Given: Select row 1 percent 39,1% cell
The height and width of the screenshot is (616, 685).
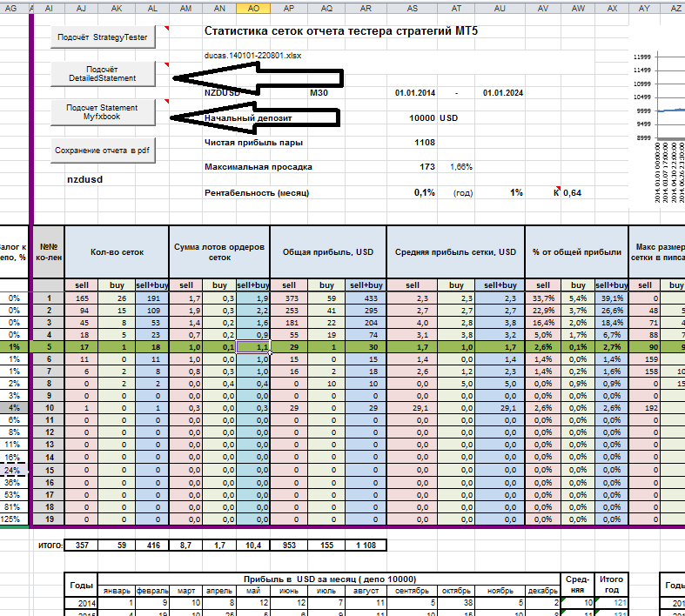Looking at the screenshot, I should click(612, 298).
